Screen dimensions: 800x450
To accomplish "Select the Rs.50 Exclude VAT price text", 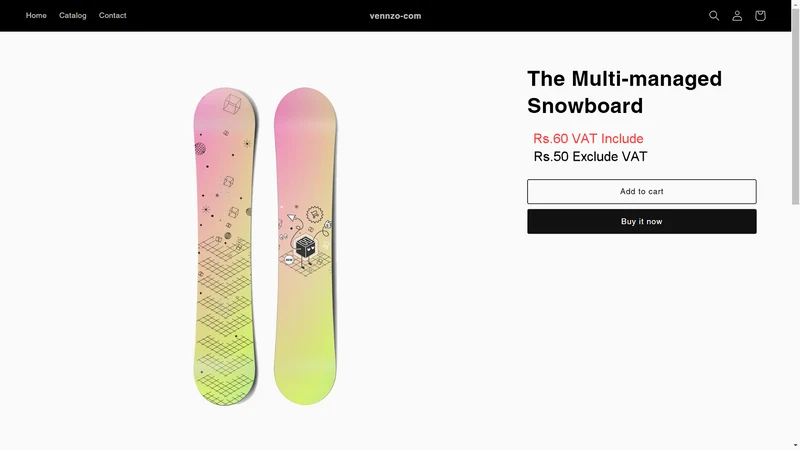I will click(x=590, y=157).
